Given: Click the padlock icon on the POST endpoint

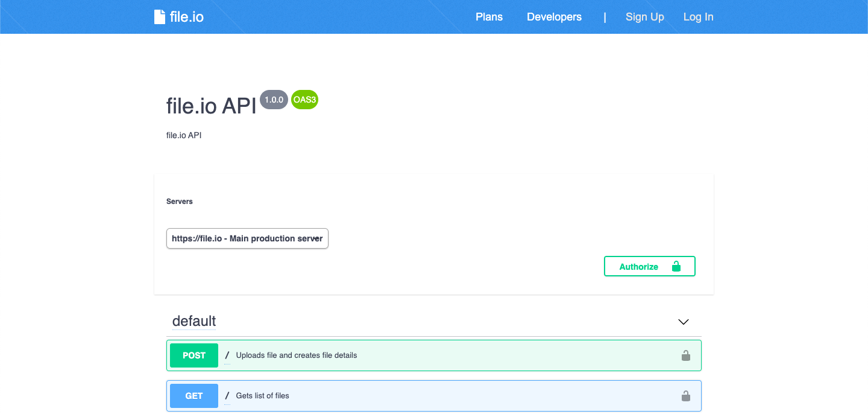Looking at the screenshot, I should click(685, 355).
